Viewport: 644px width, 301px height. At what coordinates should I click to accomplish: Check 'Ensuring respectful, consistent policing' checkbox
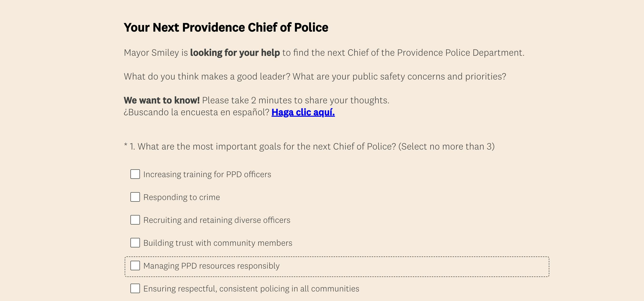pyautogui.click(x=135, y=288)
